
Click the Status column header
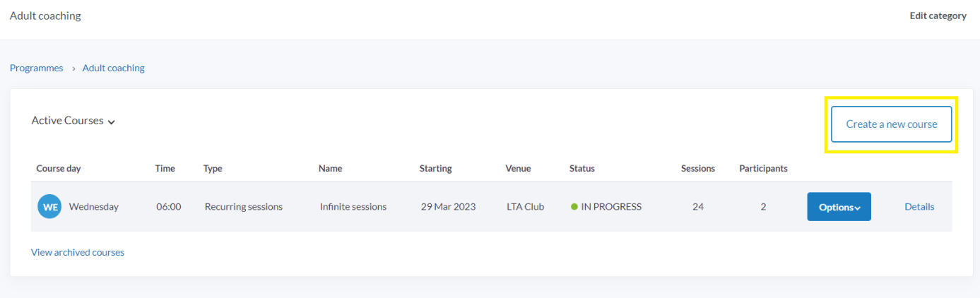582,169
